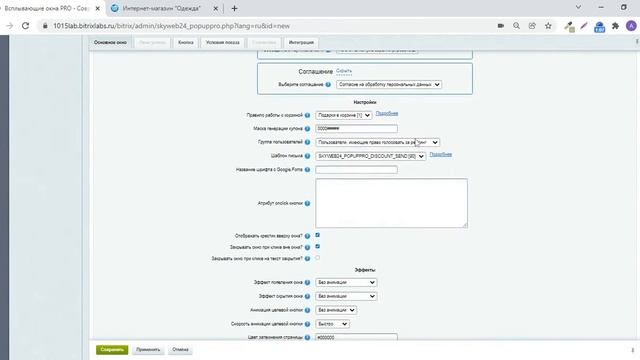Viewport: 640px width, 360px height.
Task: Click the browser address bar URL
Action: [x=171, y=26]
